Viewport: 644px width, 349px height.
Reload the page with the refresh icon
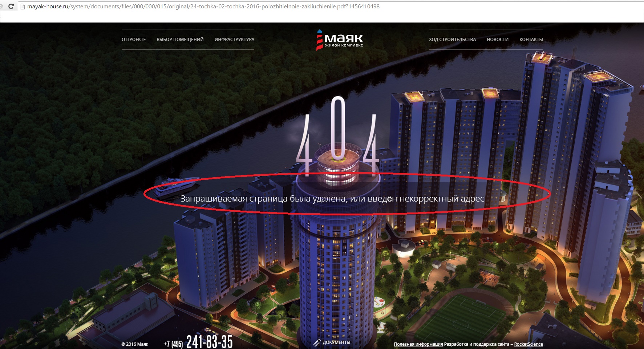pyautogui.click(x=11, y=6)
